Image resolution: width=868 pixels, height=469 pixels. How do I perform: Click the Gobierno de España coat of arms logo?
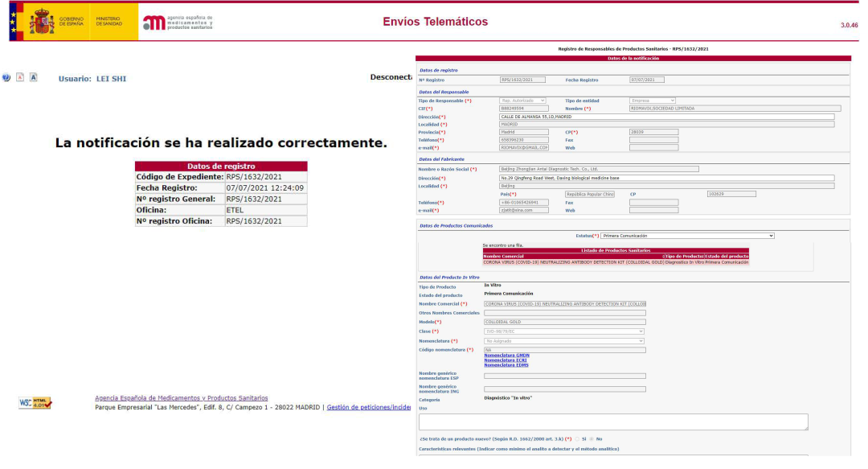tap(42, 23)
